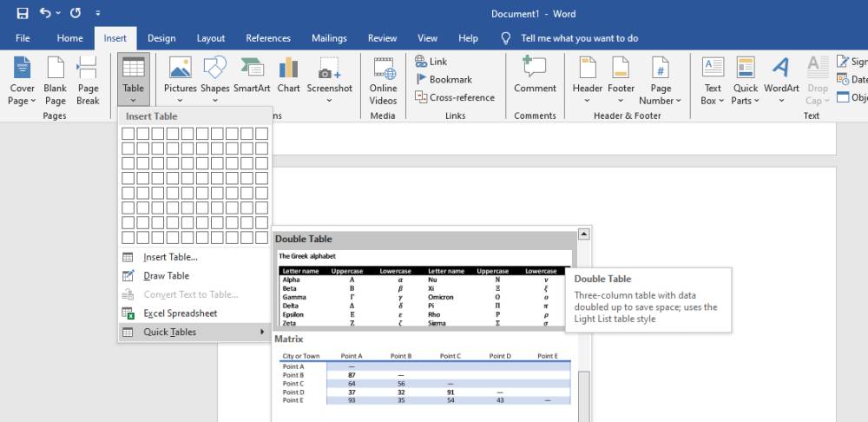Switch to the Home tab
Viewport: 868px width, 422px height.
(x=69, y=38)
